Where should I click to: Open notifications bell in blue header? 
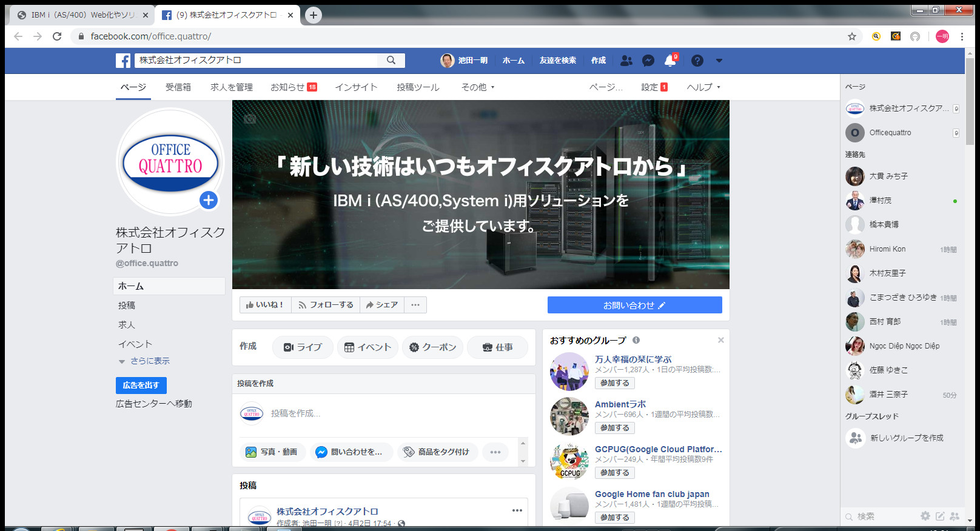click(x=670, y=61)
